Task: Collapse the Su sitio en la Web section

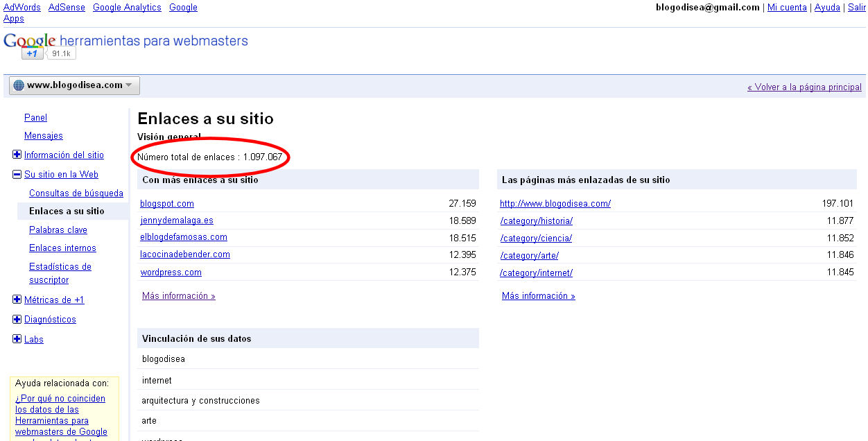Action: click(x=17, y=175)
